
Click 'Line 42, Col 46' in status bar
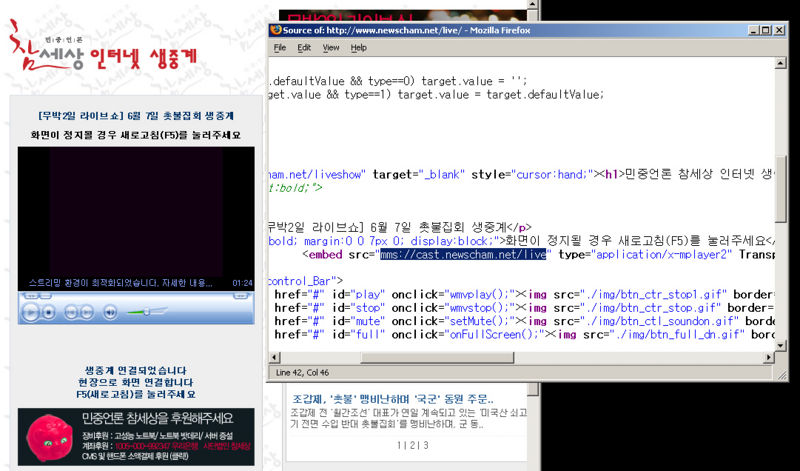pyautogui.click(x=303, y=373)
